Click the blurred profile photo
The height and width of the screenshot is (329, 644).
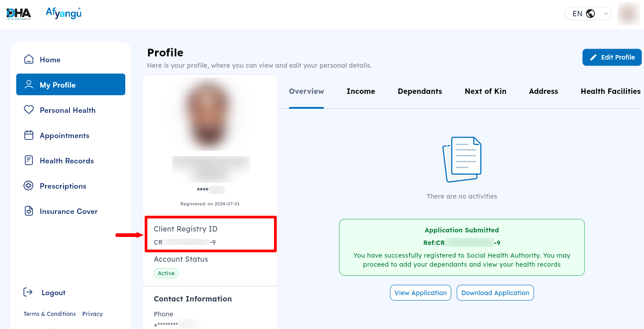tap(210, 115)
